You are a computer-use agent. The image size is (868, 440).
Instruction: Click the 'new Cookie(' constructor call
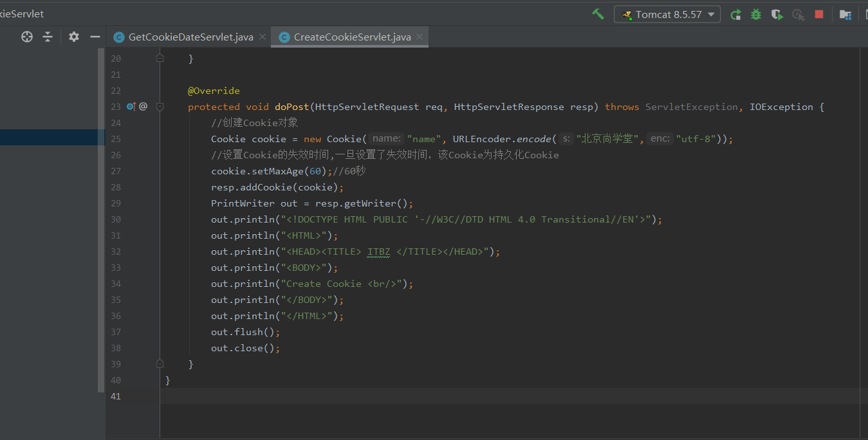pos(335,139)
